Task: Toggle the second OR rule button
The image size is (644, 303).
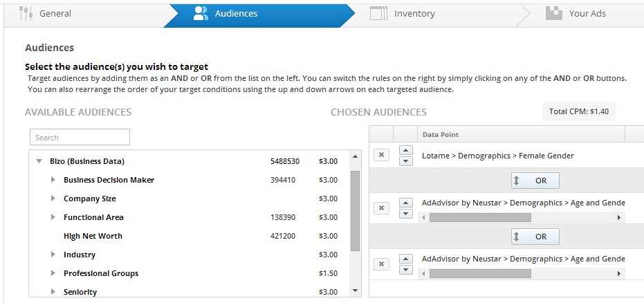Action: pyautogui.click(x=535, y=237)
